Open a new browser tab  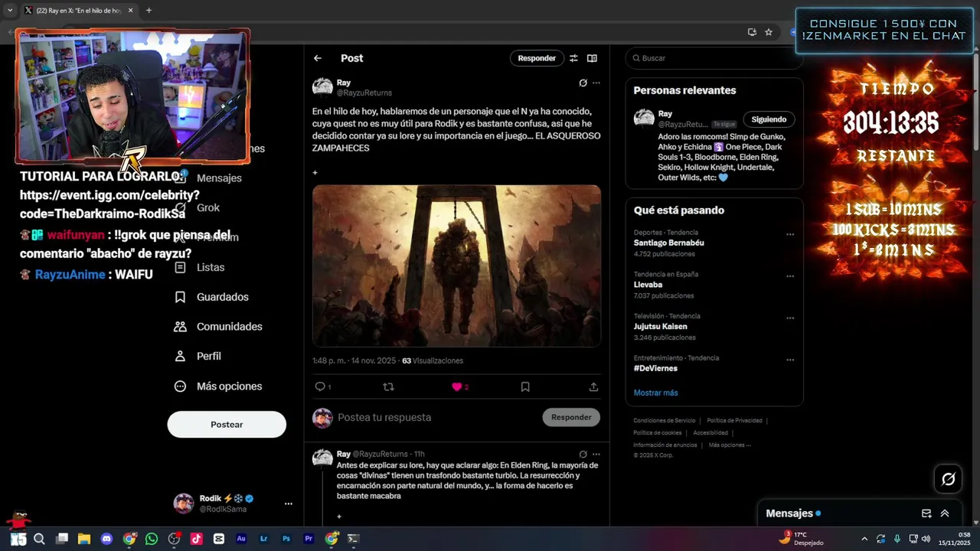149,11
